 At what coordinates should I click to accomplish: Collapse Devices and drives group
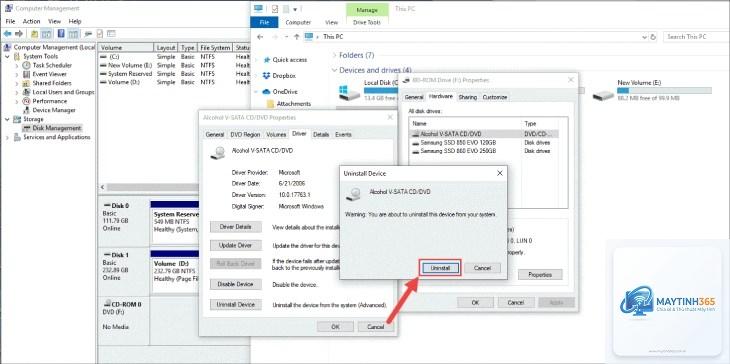[x=334, y=70]
